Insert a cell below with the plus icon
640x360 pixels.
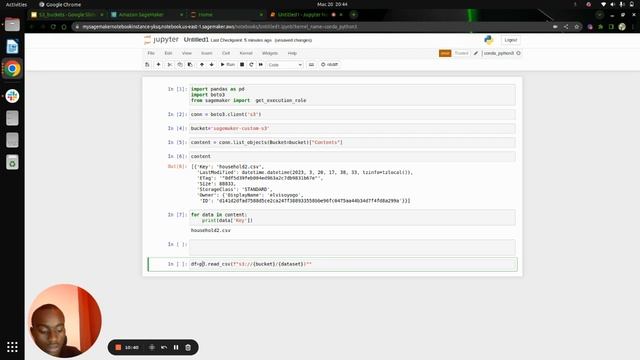pyautogui.click(x=158, y=64)
